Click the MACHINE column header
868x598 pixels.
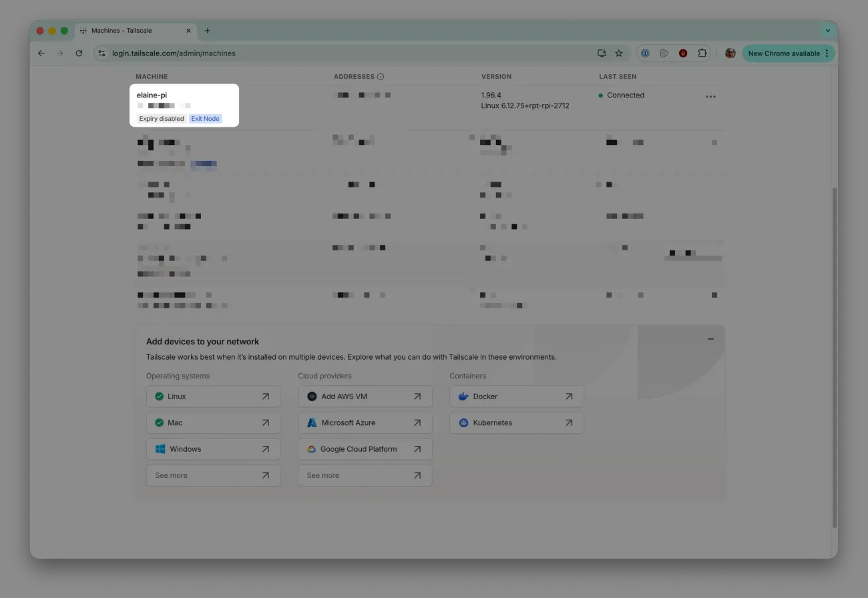pyautogui.click(x=152, y=77)
